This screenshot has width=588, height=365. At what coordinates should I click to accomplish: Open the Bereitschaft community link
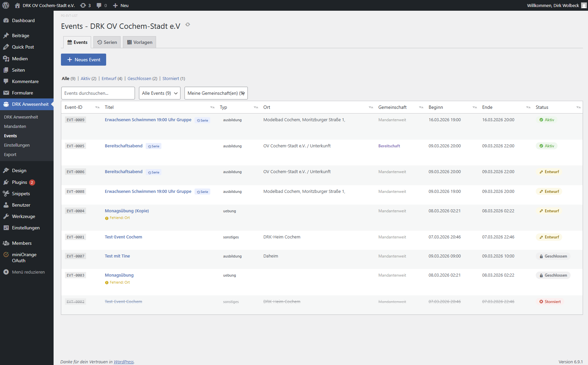(x=389, y=146)
